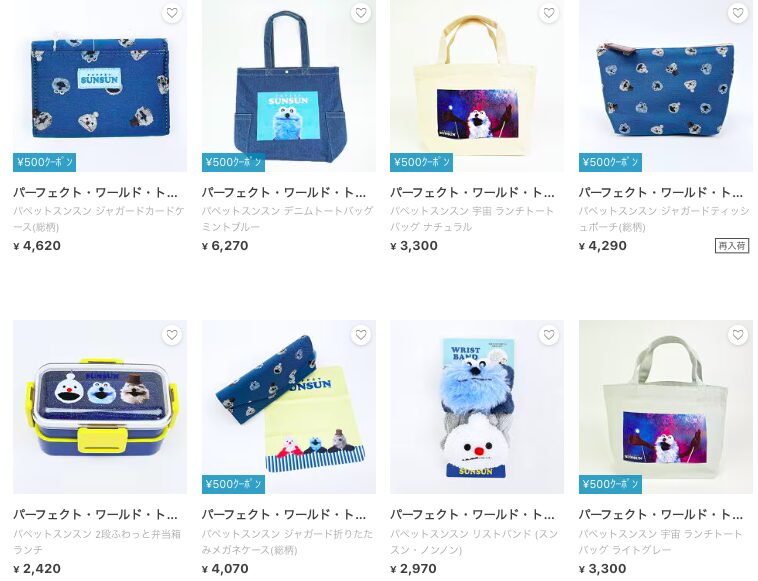The height and width of the screenshot is (581, 758).
Task: Click heart on folding glasses case item
Action: (361, 335)
